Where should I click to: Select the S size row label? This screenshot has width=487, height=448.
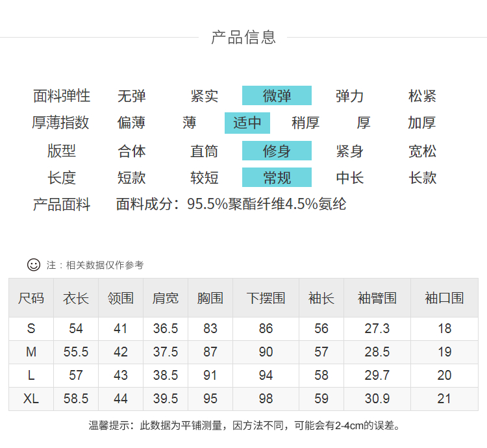tap(31, 329)
